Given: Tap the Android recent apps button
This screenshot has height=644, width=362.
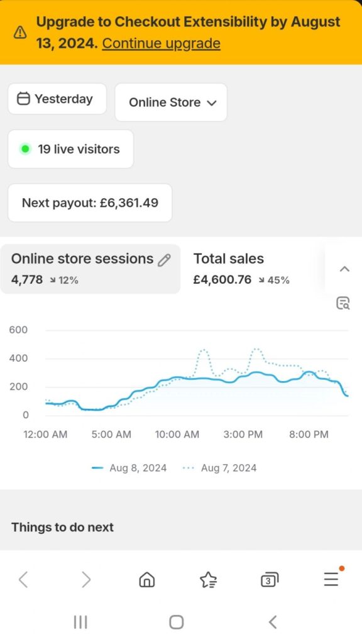Looking at the screenshot, I should [80, 622].
